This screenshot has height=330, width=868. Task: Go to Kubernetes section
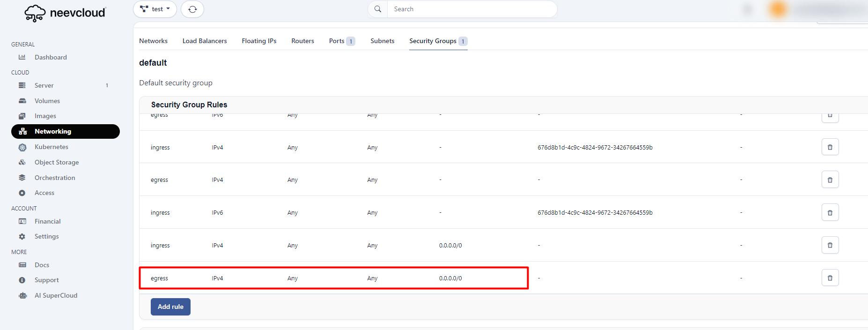pyautogui.click(x=51, y=147)
